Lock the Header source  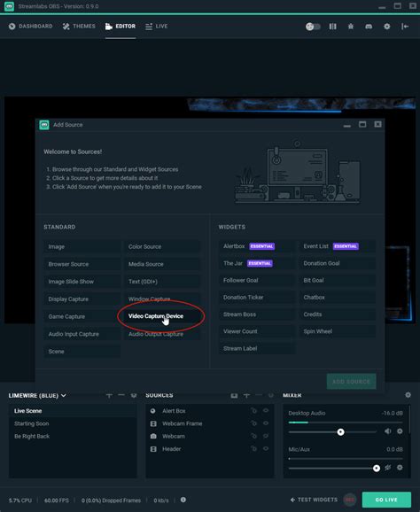pos(253,449)
